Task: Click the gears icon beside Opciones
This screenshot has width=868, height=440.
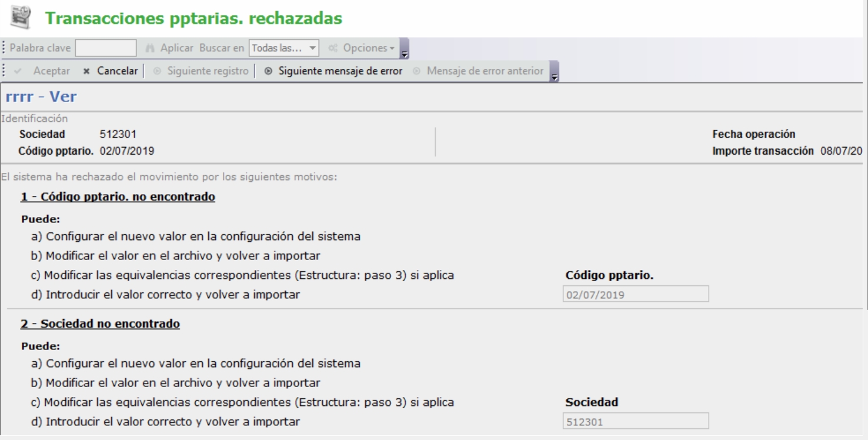Action: (x=333, y=48)
